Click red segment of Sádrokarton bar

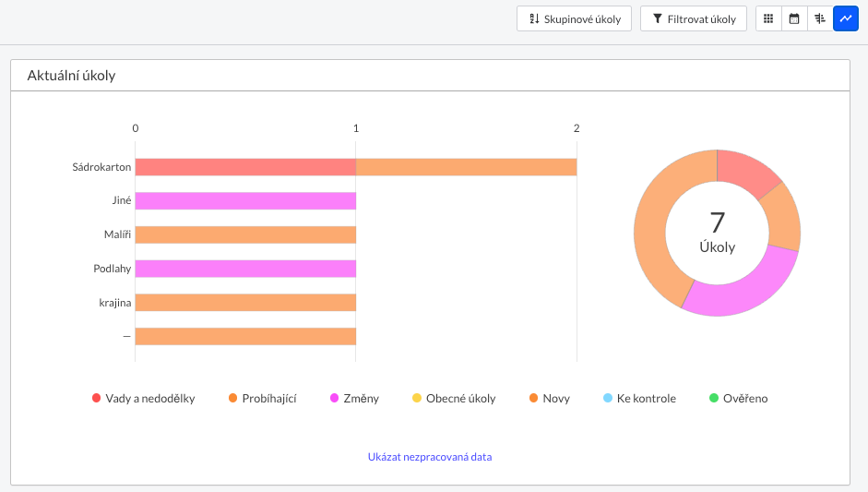[x=245, y=167]
